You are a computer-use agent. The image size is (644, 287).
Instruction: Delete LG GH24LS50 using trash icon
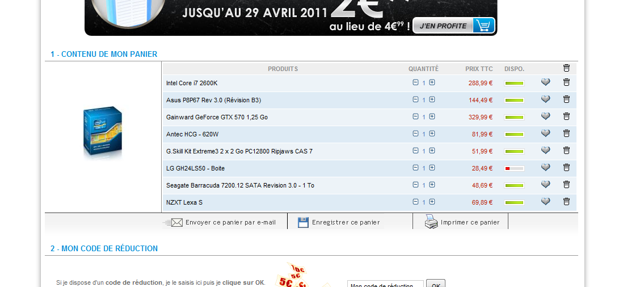click(x=566, y=168)
